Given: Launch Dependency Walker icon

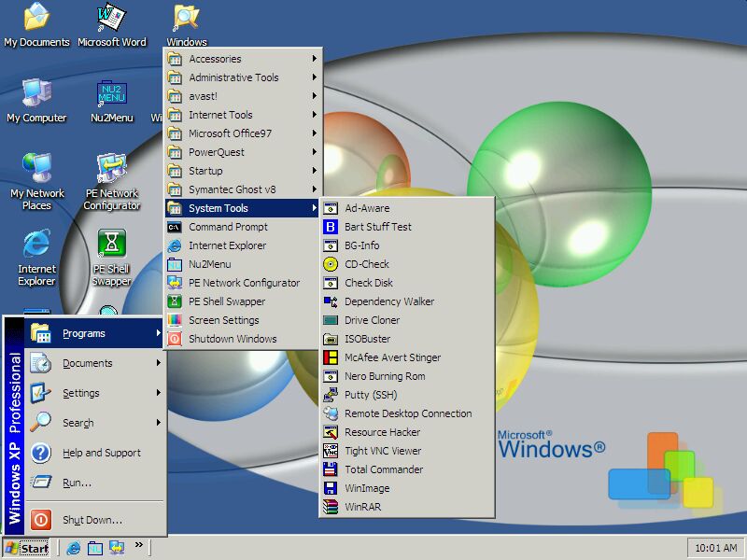Looking at the screenshot, I should [x=331, y=301].
